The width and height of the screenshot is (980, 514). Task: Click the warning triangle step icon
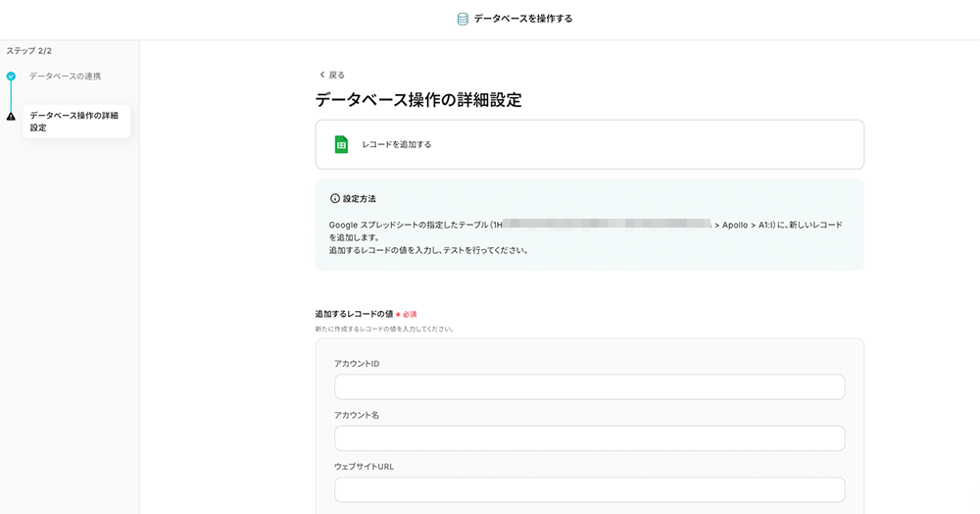[x=11, y=116]
